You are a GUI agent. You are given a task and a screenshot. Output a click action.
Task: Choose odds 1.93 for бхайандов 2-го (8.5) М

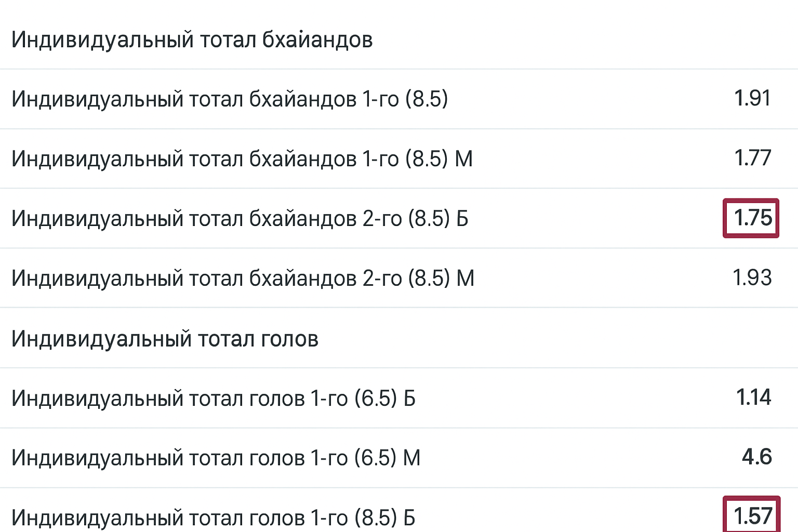(x=752, y=278)
